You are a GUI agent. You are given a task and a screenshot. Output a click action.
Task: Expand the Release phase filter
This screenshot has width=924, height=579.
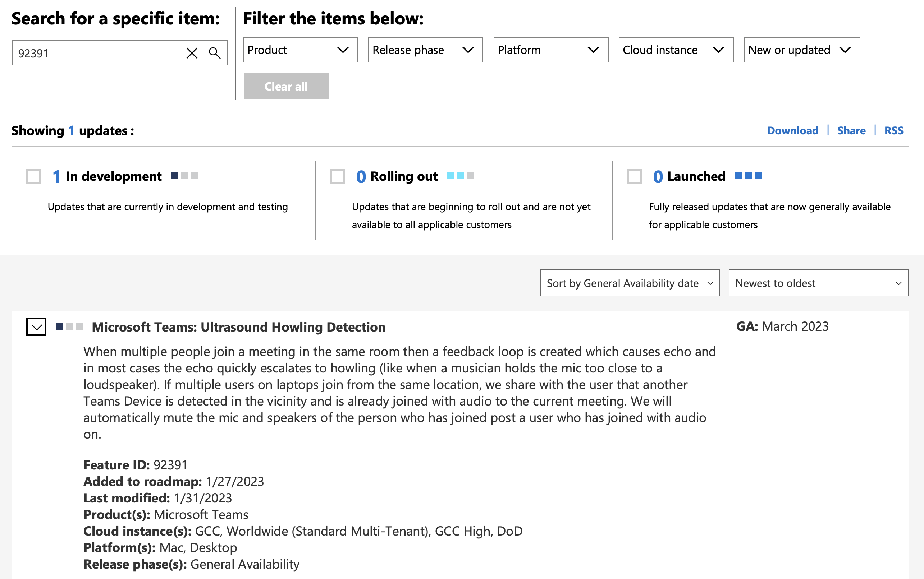(x=425, y=50)
